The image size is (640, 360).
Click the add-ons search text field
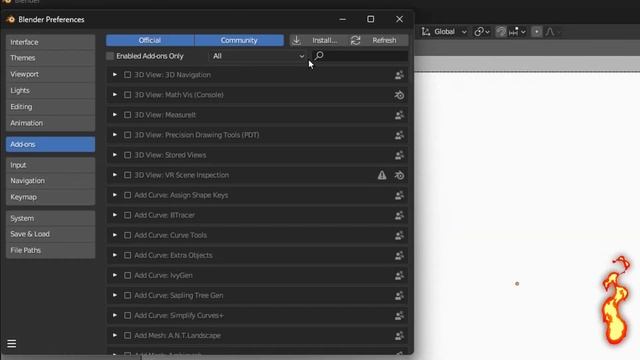[360, 56]
